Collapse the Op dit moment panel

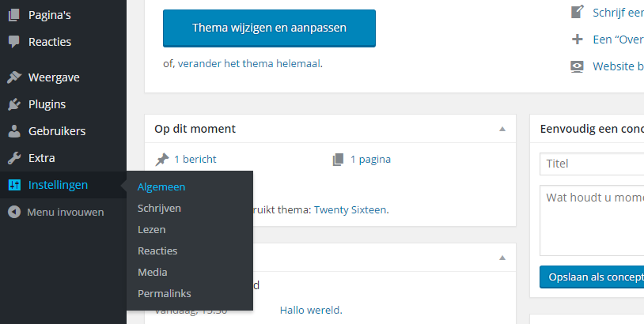(x=502, y=129)
